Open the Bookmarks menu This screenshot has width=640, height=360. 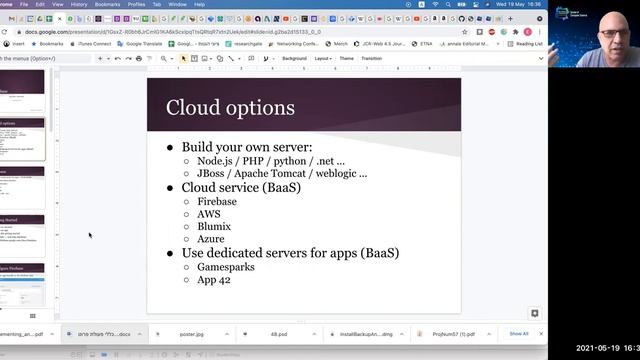tap(107, 4)
